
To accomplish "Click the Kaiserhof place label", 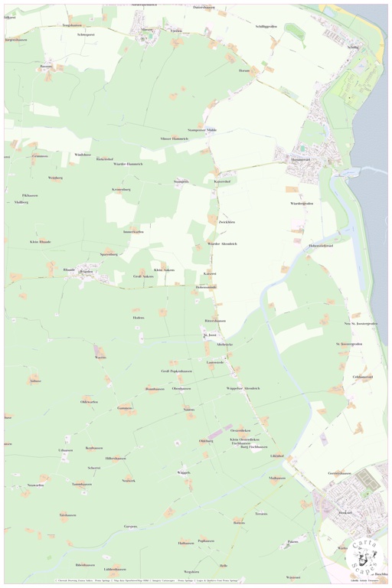I will pyautogui.click(x=222, y=181).
